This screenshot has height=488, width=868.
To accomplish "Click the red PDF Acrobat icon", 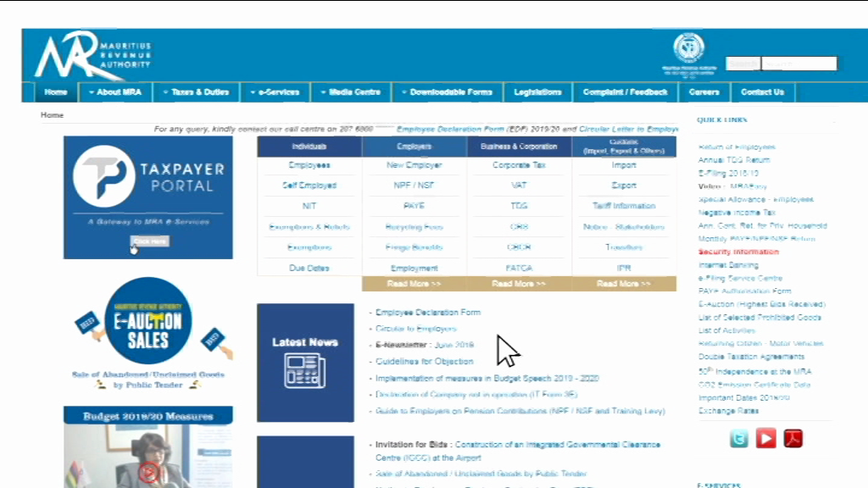I will 793,438.
